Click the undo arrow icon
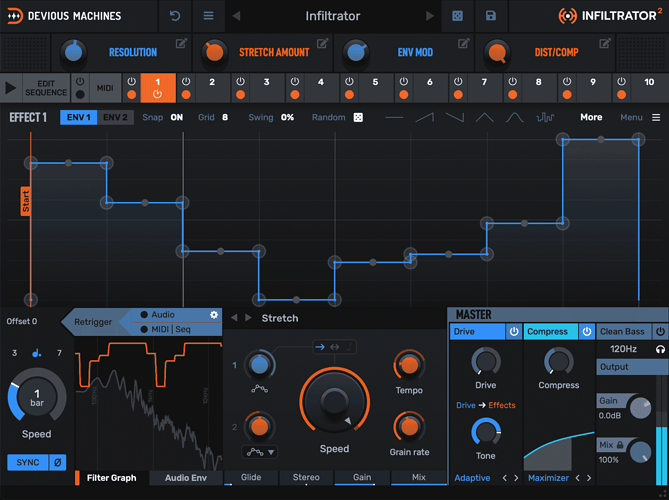Viewport: 669px width, 500px height. pos(175,16)
